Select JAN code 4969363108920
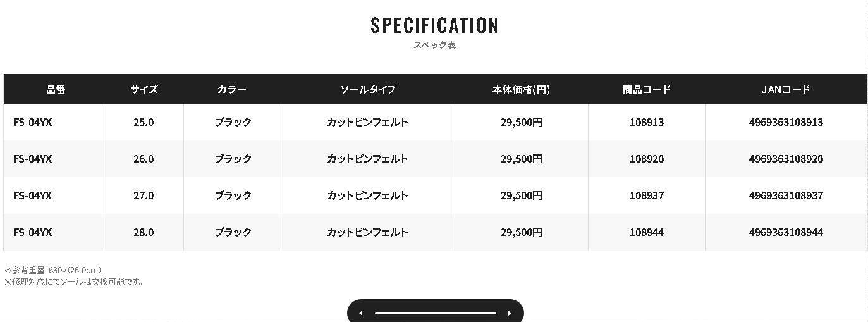Image resolution: width=868 pixels, height=322 pixels. 786,159
